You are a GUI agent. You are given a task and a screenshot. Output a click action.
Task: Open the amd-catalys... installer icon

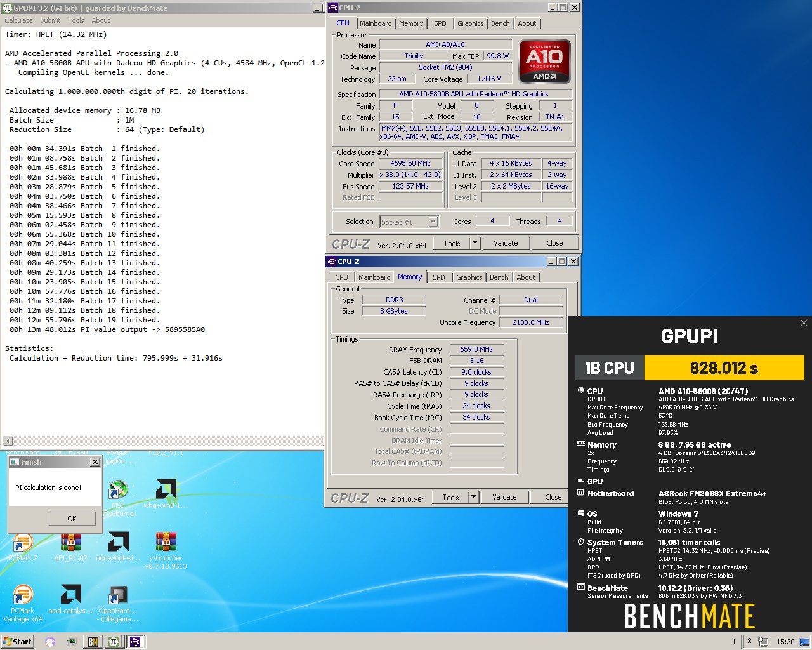[70, 598]
